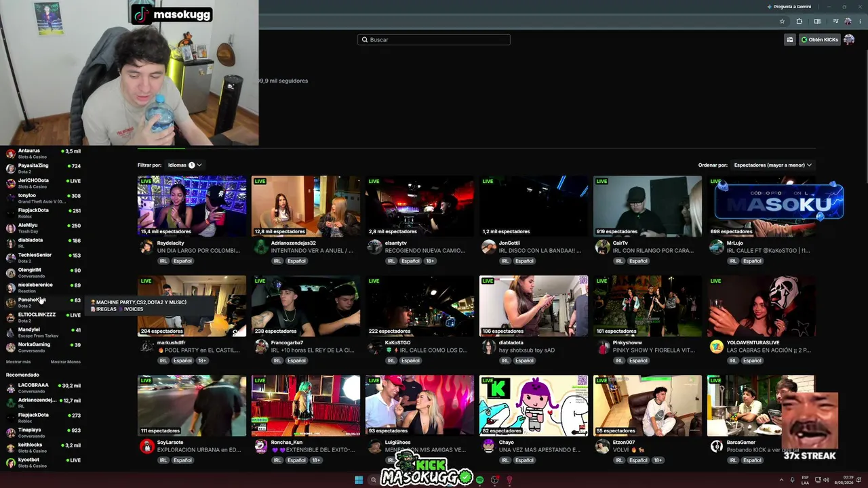Open Mandylel Escape From Tarkov channel

(x=43, y=332)
